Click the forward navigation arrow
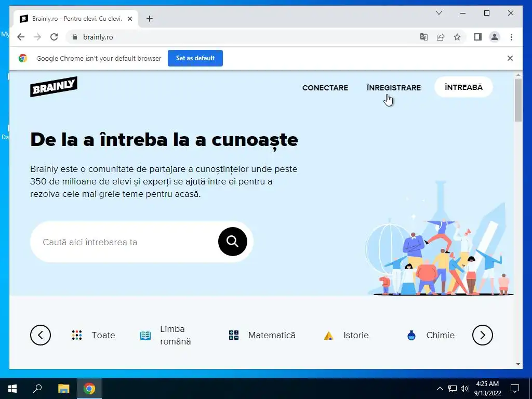This screenshot has width=532, height=399. coord(37,37)
